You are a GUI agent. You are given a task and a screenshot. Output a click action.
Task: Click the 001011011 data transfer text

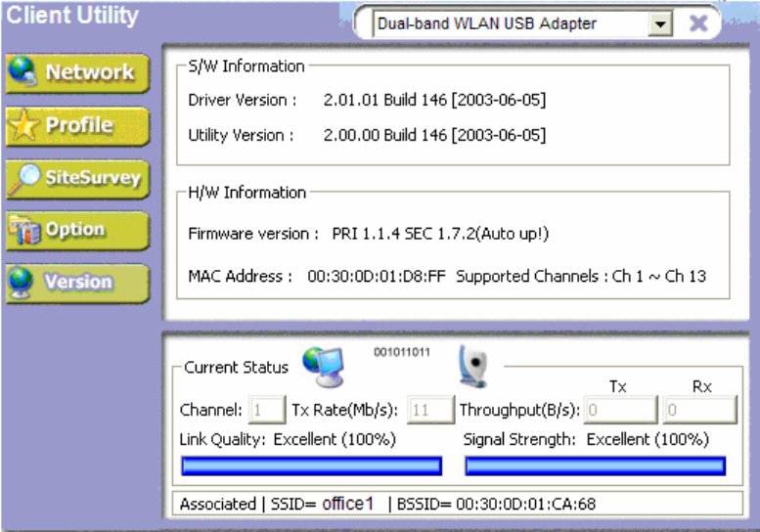tap(402, 352)
